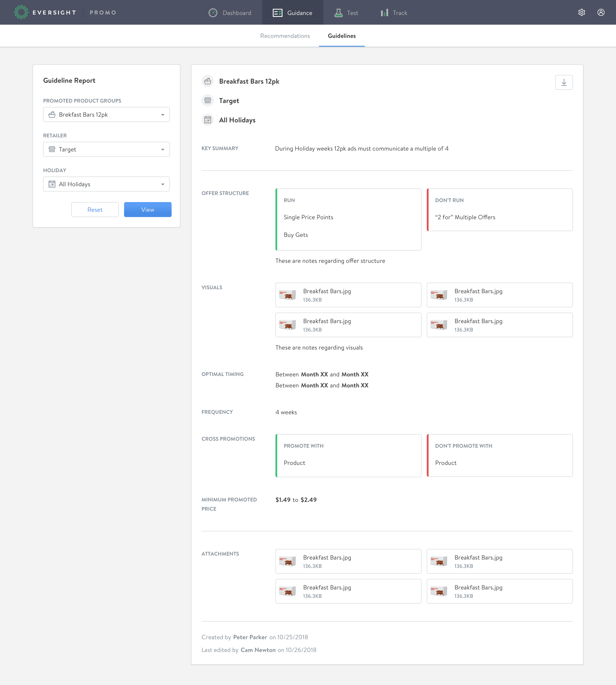
Task: Click the $1.49 minimum price value
Action: click(283, 500)
